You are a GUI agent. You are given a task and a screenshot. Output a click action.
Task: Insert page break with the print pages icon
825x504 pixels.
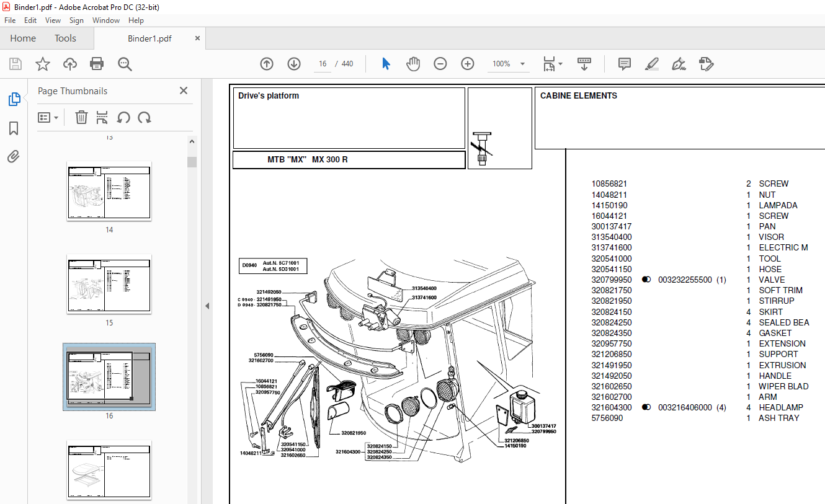[102, 117]
